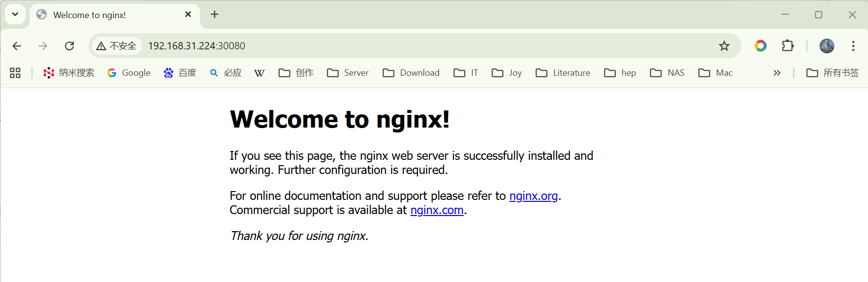
Task: Open the user profile avatar
Action: [x=826, y=46]
